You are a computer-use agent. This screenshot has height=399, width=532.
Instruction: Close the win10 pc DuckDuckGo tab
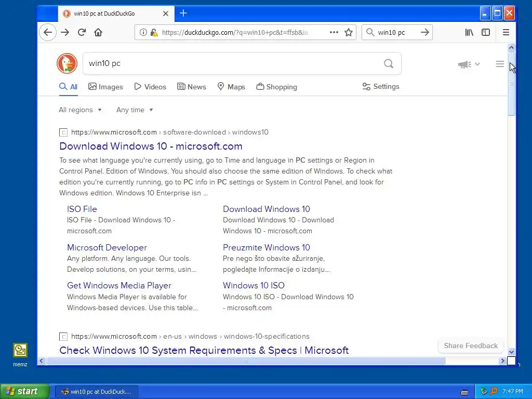pos(166,14)
